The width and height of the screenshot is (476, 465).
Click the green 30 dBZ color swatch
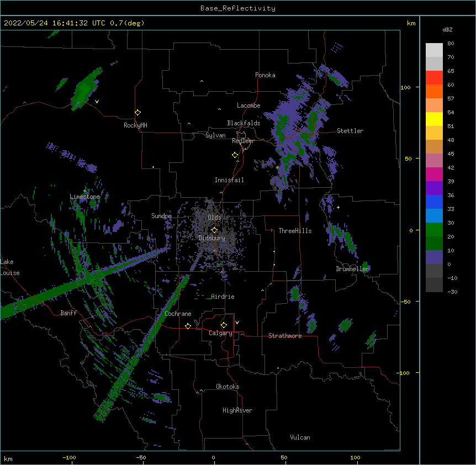[434, 230]
